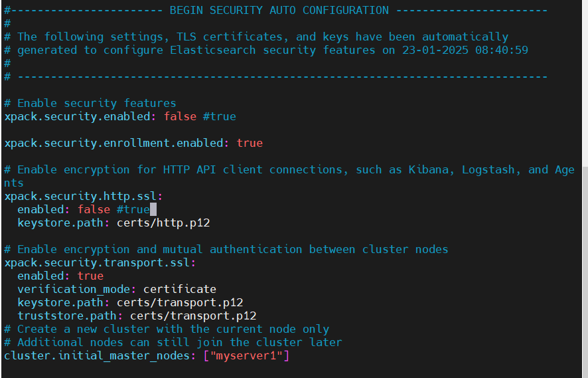Click the xpack.security.http.ssl key
Image resolution: width=588 pixels, height=378 pixels.
pos(80,197)
